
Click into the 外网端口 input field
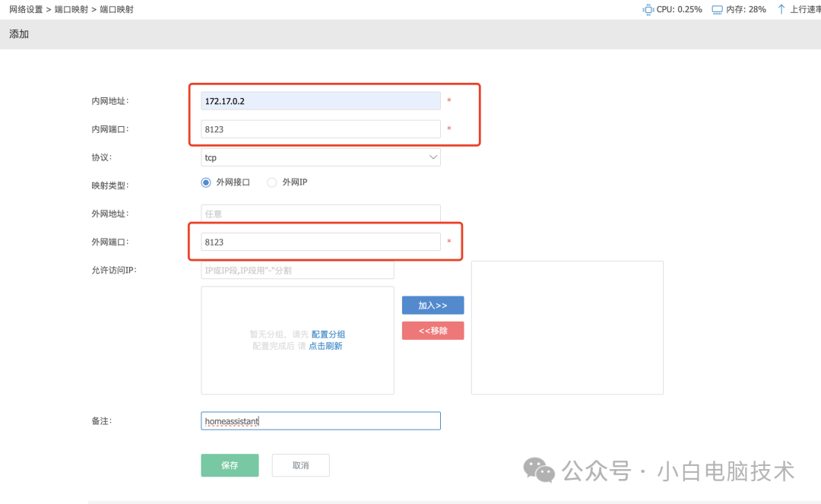(x=321, y=242)
